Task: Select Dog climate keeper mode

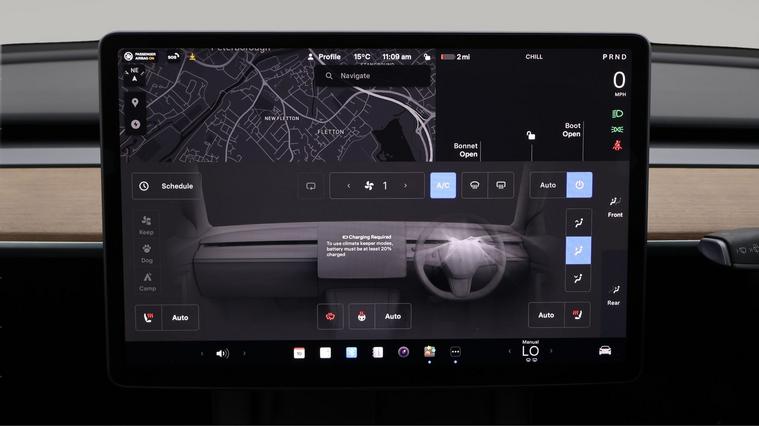Action: [147, 253]
